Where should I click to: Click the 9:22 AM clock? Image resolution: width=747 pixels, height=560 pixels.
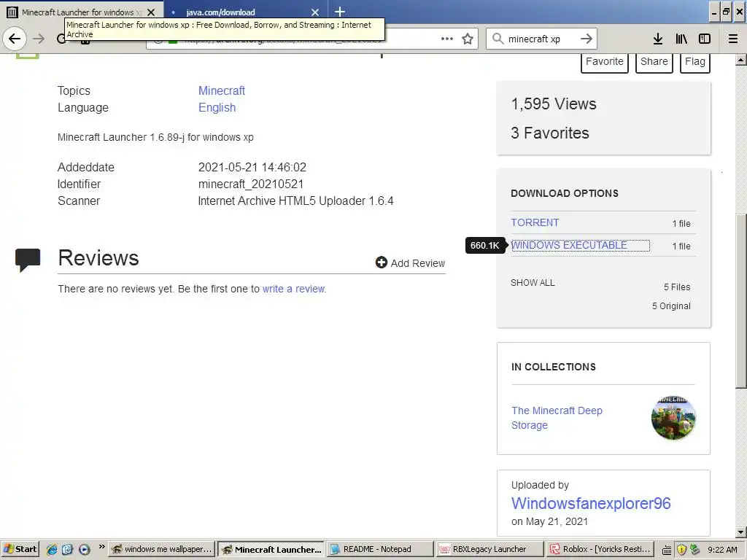click(x=722, y=550)
